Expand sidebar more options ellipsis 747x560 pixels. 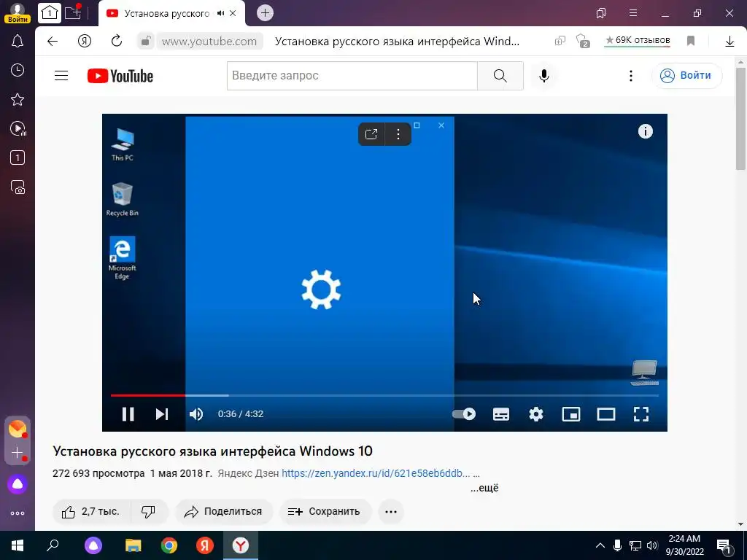click(18, 513)
